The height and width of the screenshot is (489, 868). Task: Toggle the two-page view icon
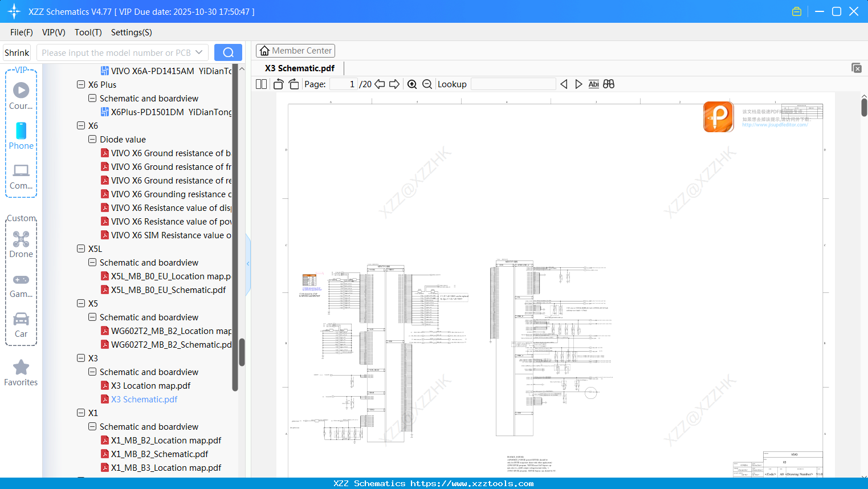click(261, 84)
